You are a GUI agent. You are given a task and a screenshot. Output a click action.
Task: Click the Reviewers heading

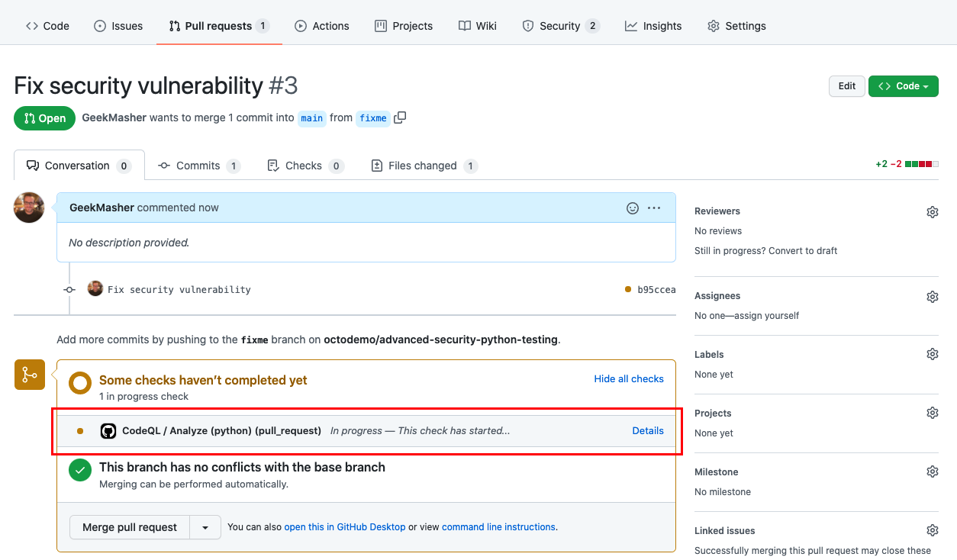pyautogui.click(x=717, y=211)
